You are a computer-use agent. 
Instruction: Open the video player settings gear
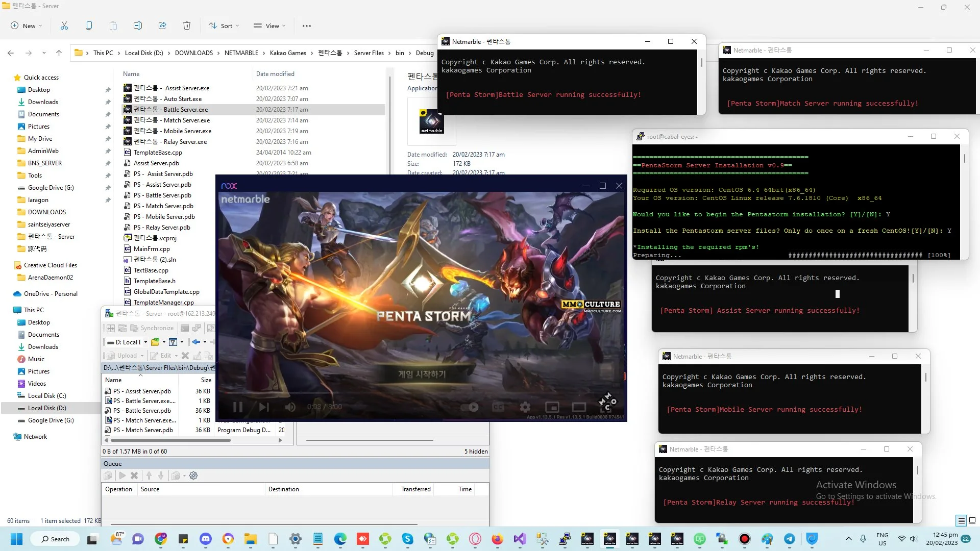(x=525, y=407)
